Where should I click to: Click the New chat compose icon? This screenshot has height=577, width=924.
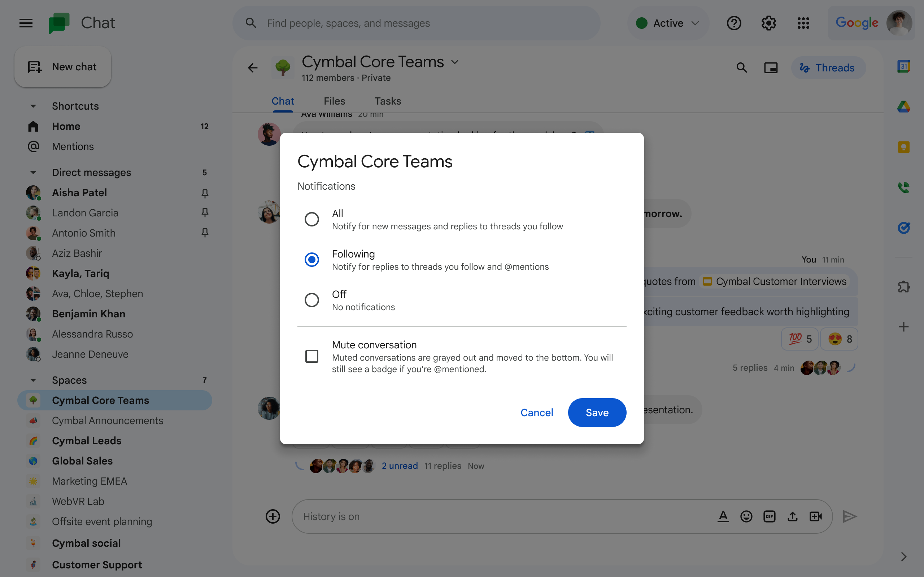click(35, 66)
